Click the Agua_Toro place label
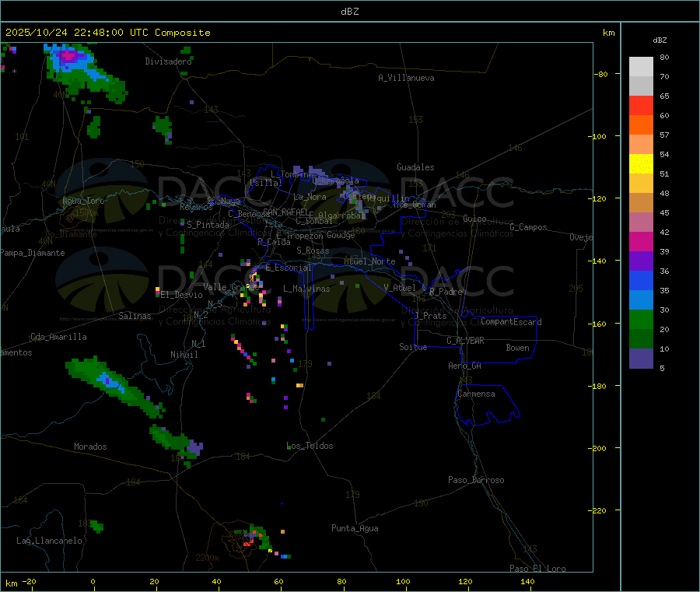 [x=83, y=201]
